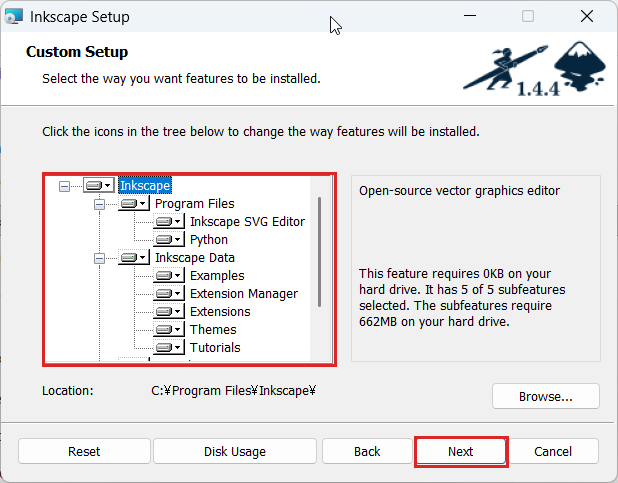Select the Extensions tree item
This screenshot has width=618, height=483.
coord(220,311)
